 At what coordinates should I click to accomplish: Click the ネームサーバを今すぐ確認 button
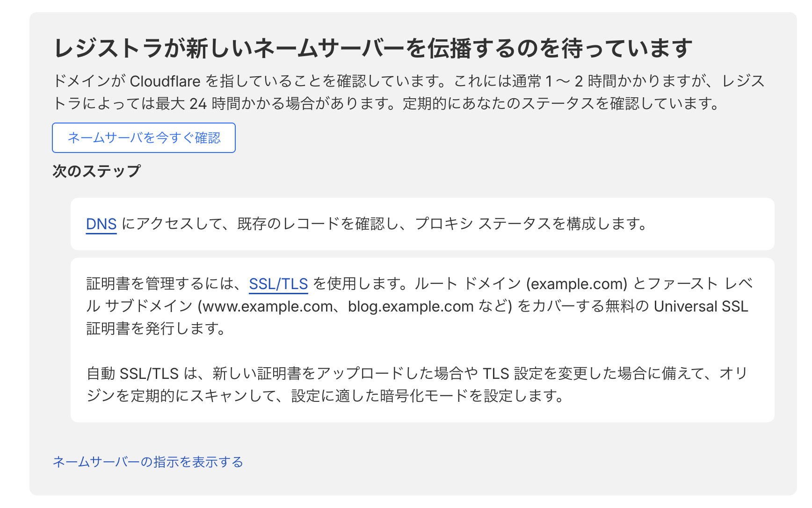[144, 138]
